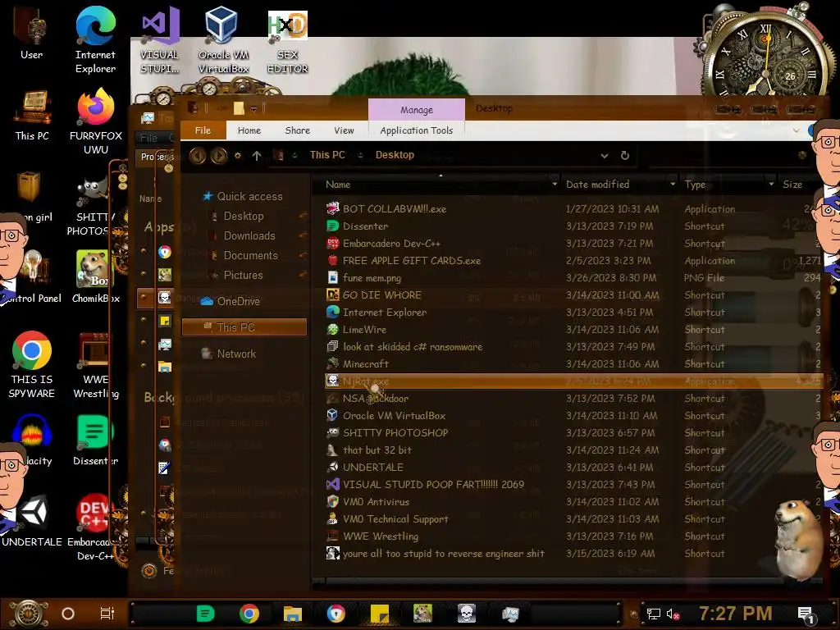
Task: Open WWE Wrestling desktop icon
Action: [95, 365]
